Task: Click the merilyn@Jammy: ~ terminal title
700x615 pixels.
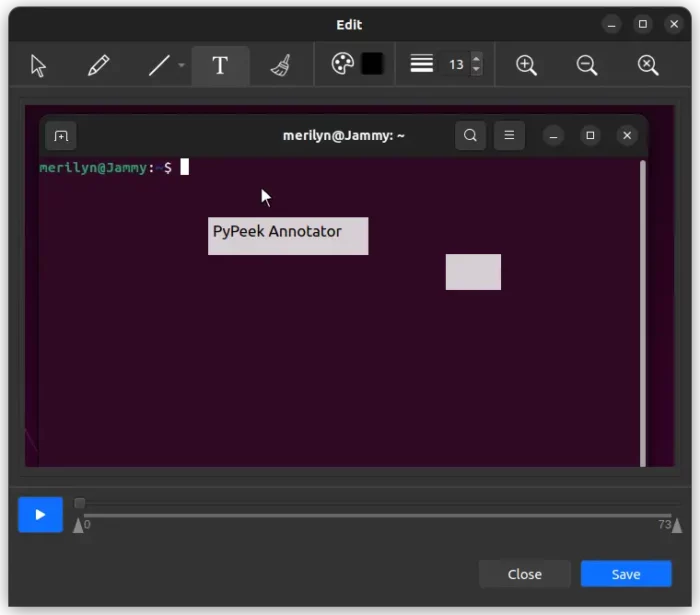Action: (343, 135)
